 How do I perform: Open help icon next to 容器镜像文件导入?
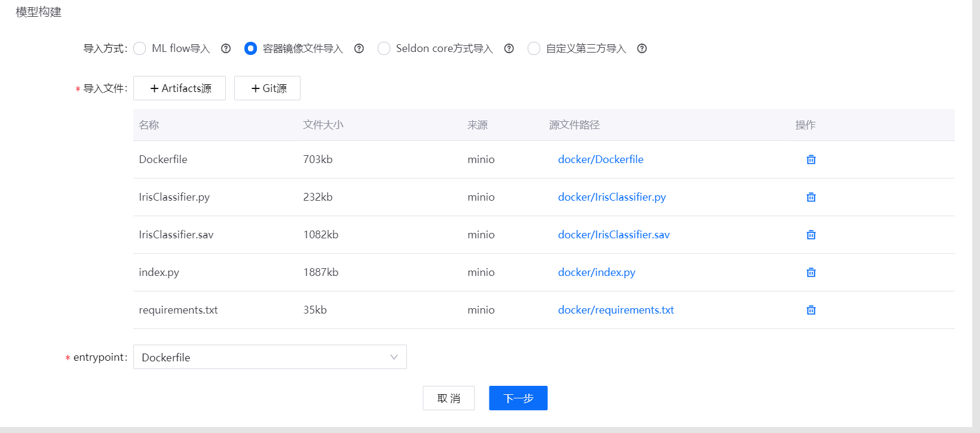[359, 48]
